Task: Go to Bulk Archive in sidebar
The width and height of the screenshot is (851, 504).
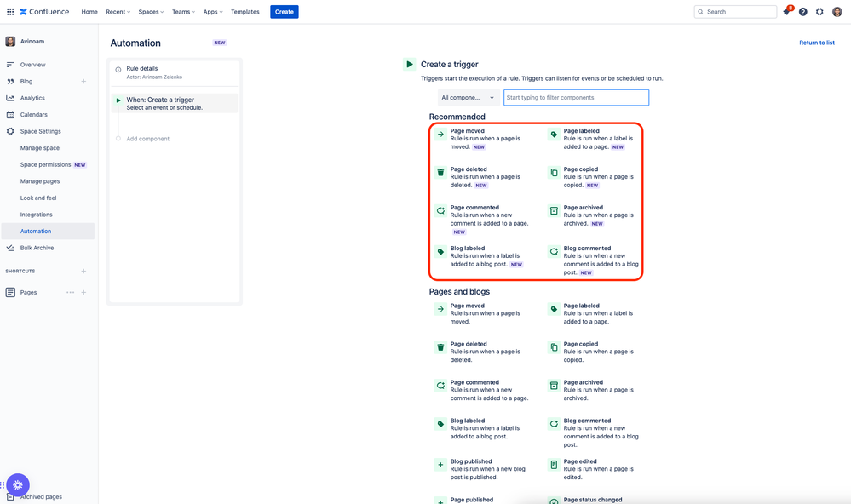Action: click(37, 248)
